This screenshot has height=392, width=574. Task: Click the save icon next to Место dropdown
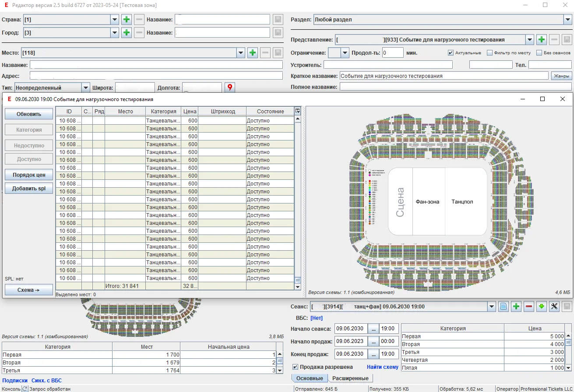278,52
